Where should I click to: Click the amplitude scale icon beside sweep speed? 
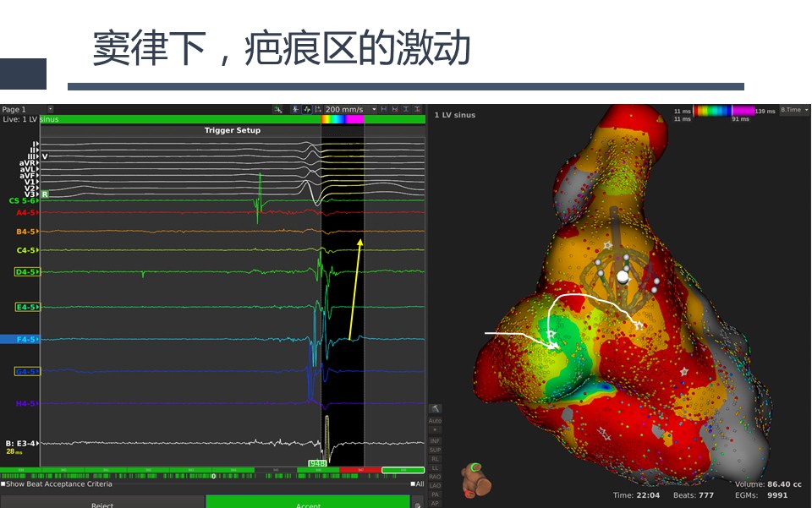click(318, 109)
